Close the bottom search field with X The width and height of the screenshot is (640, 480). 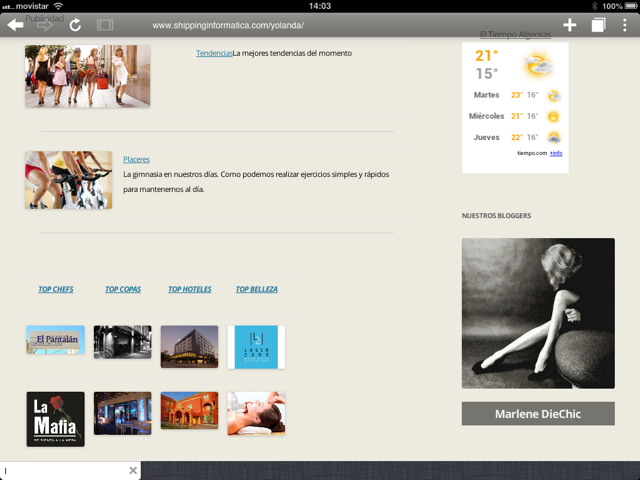pyautogui.click(x=133, y=470)
